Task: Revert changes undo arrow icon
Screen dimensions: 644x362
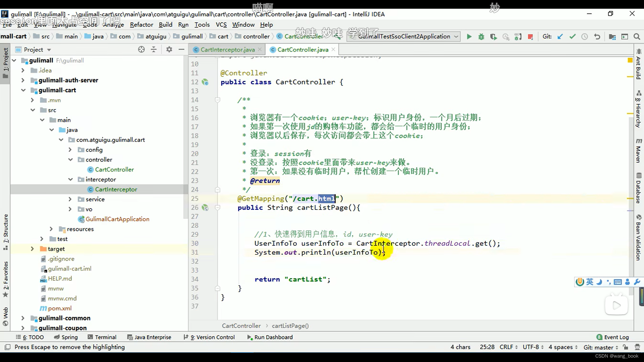Action: point(597,37)
